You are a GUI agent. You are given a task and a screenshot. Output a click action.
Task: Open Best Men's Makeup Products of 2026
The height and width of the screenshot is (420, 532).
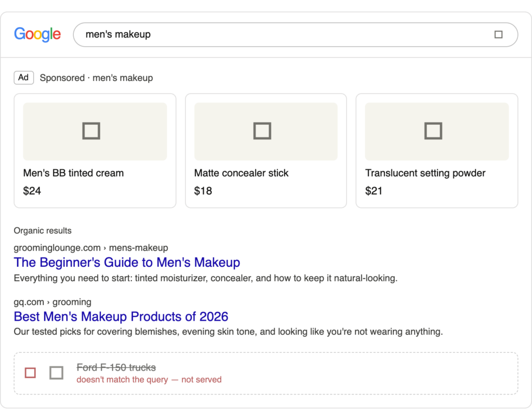click(x=121, y=317)
